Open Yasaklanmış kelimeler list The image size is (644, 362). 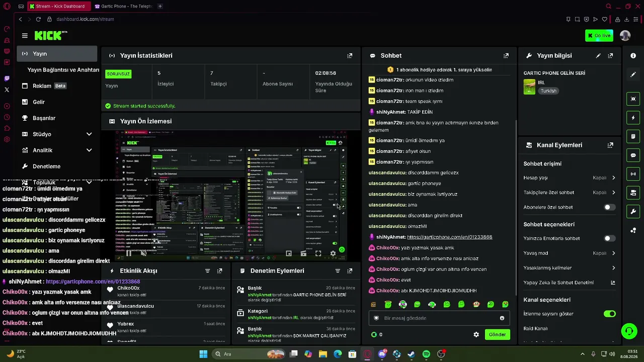(x=570, y=268)
